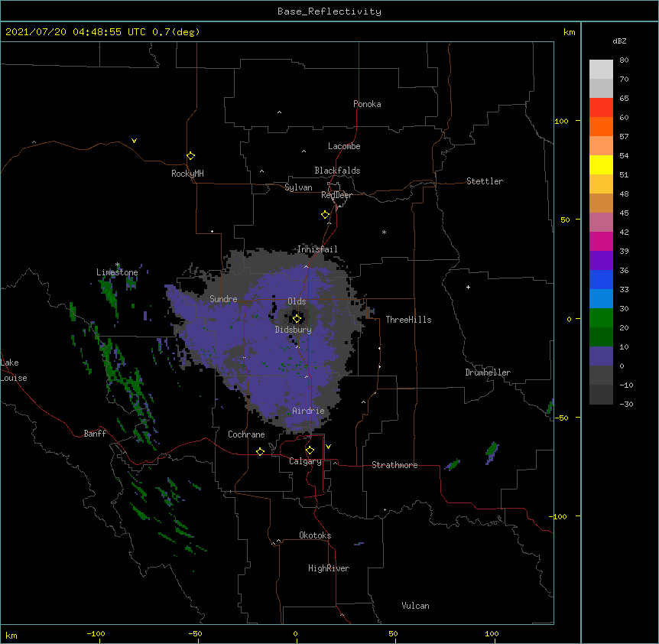
Task: Pick the purple legend swatch between 39 and 36
Action: 601,261
